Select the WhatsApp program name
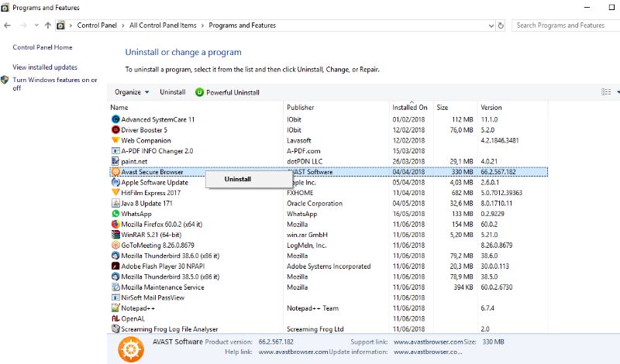This screenshot has width=620, height=364. pyautogui.click(x=136, y=214)
